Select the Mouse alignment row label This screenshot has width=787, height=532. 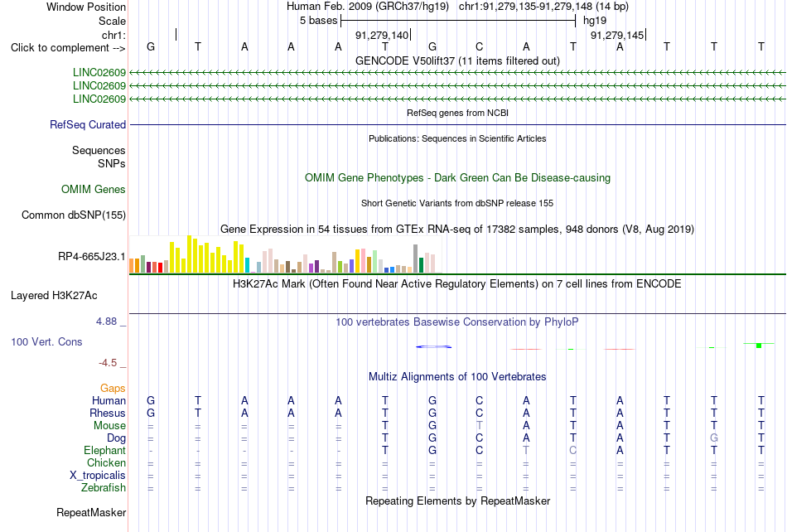pyautogui.click(x=109, y=426)
